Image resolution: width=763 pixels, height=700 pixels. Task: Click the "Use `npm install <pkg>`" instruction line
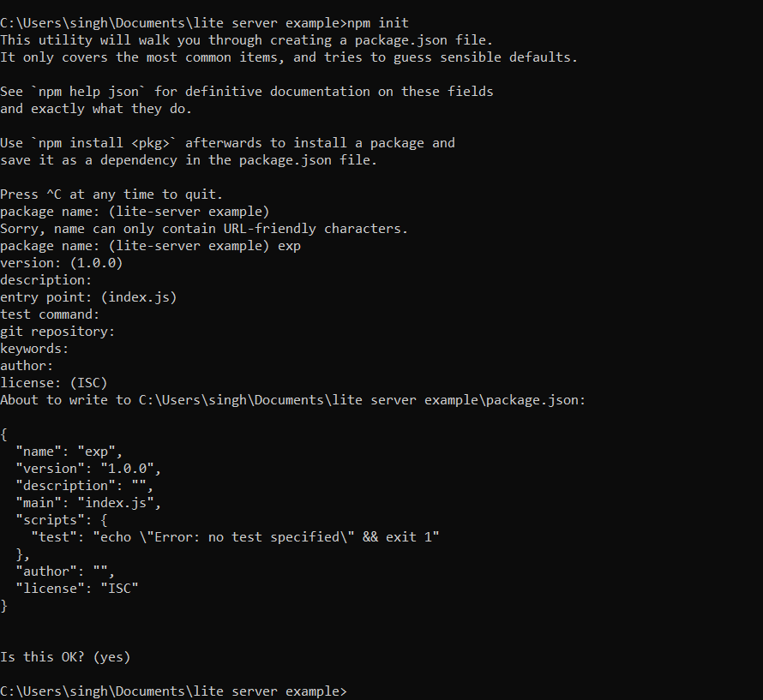227,143
